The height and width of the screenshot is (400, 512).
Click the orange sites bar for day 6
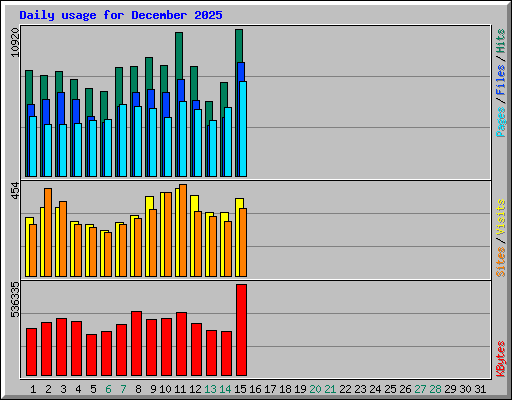108,254
